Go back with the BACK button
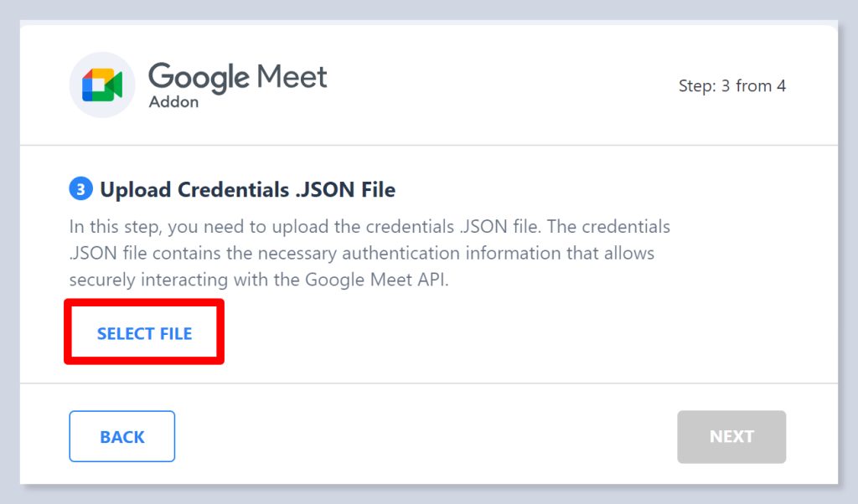Screen dimensions: 858x504 (122, 436)
